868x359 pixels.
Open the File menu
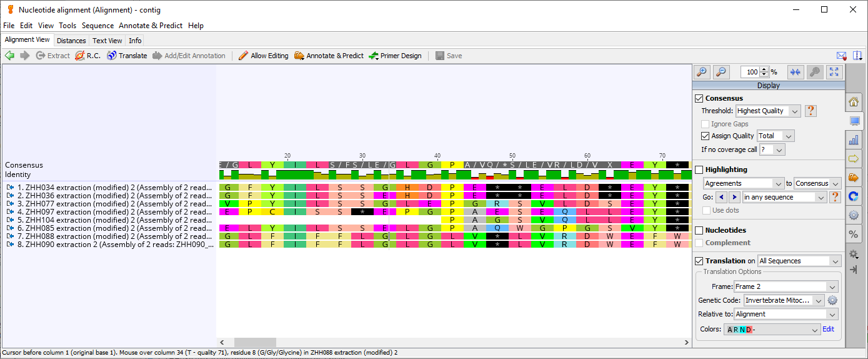tap(9, 26)
